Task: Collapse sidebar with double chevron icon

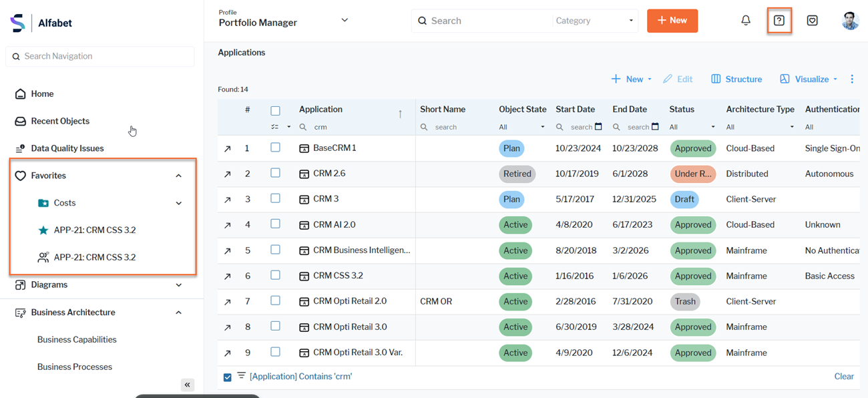Action: point(188,385)
